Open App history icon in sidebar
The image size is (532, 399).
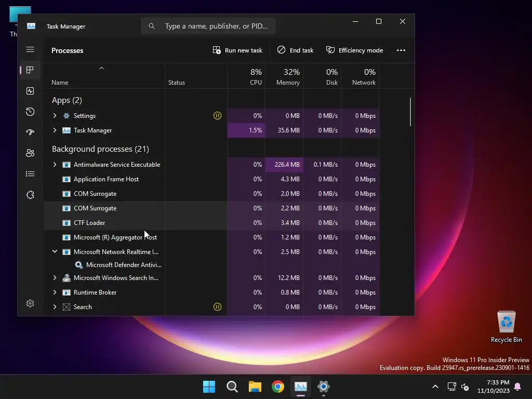[30, 112]
